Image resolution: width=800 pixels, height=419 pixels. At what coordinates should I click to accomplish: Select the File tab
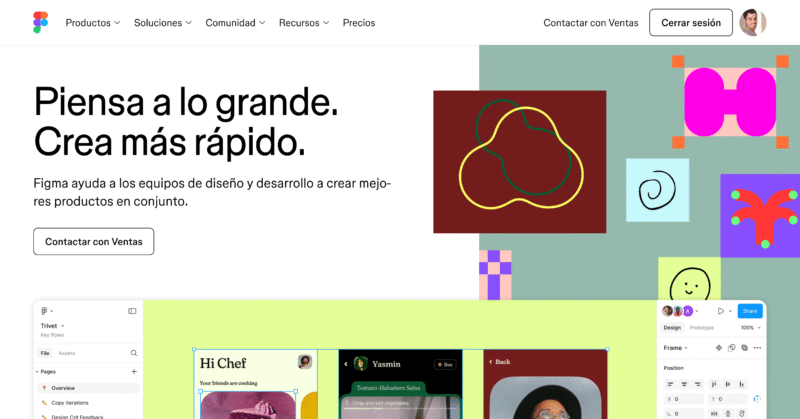tap(45, 353)
